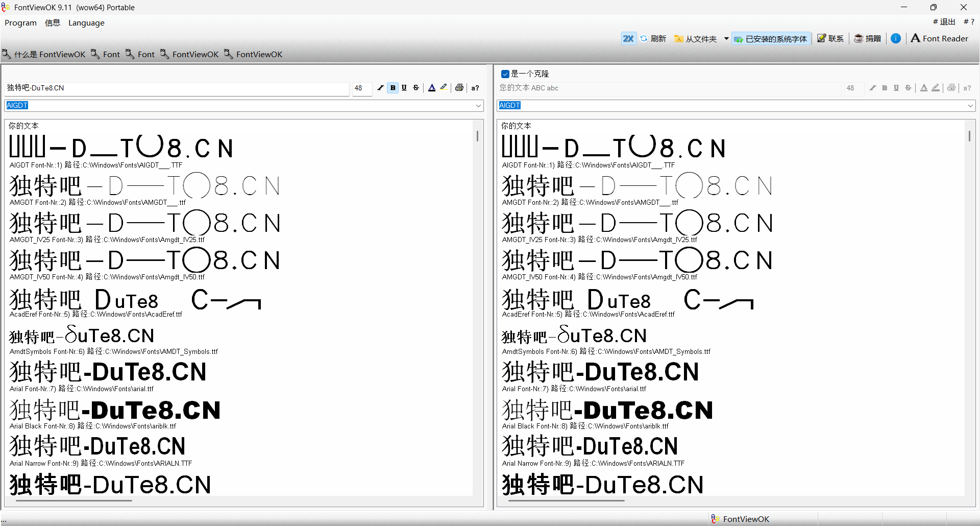The height and width of the screenshot is (526, 980).
Task: Expand left pane AIGDT font dropdown
Action: point(478,106)
